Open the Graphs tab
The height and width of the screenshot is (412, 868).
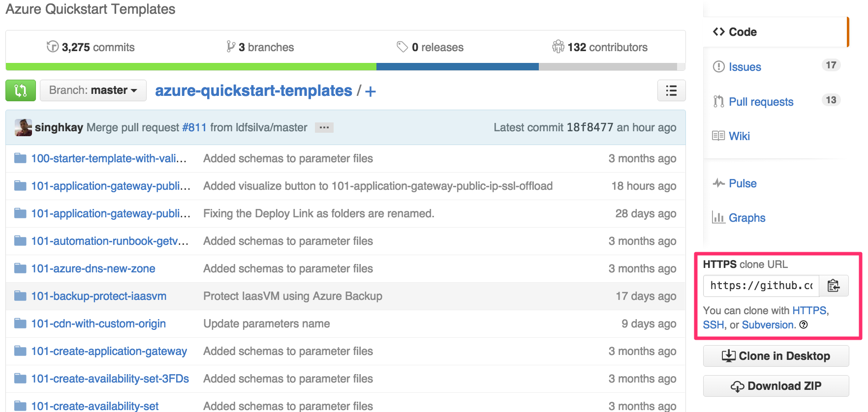click(747, 218)
